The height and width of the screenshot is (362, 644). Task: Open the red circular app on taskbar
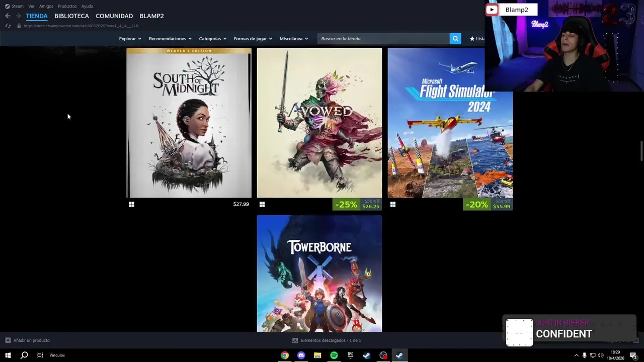point(383,355)
